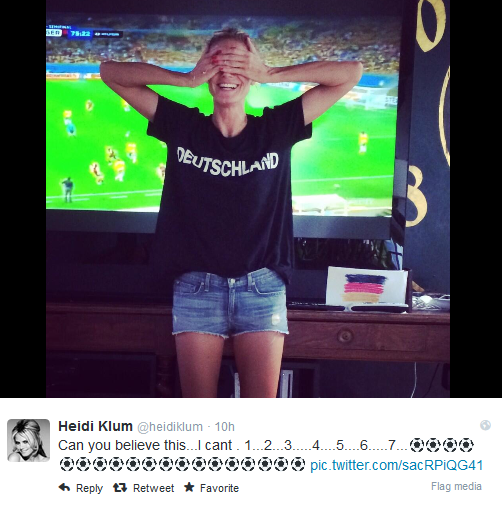Screen dimensions: 502x513
Task: Follow the pic.twitter.com/sacRPiQG41 link
Action: [397, 465]
